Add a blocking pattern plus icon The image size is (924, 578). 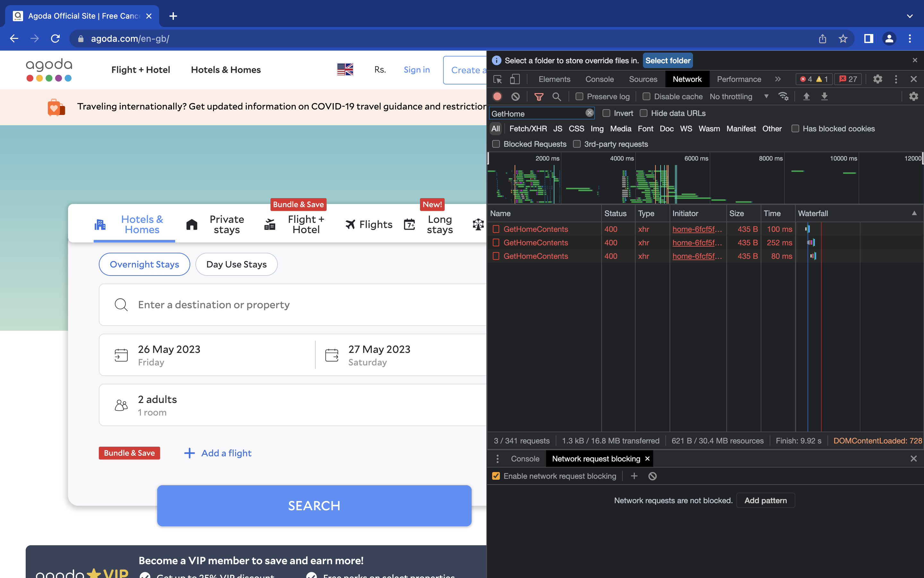(x=634, y=476)
